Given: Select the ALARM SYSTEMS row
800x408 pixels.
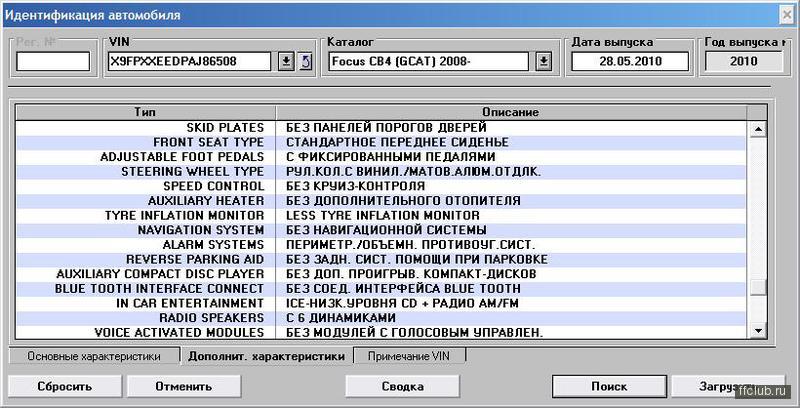Looking at the screenshot, I should pyautogui.click(x=381, y=245).
